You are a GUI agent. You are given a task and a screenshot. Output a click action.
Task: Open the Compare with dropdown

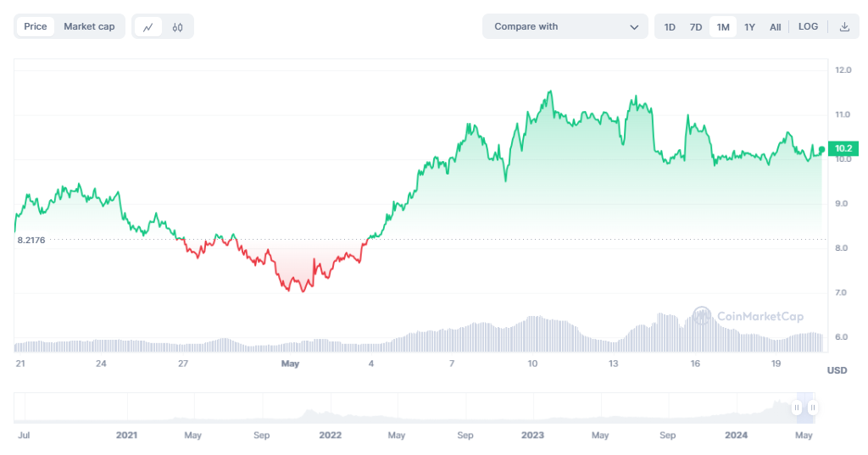pos(565,27)
